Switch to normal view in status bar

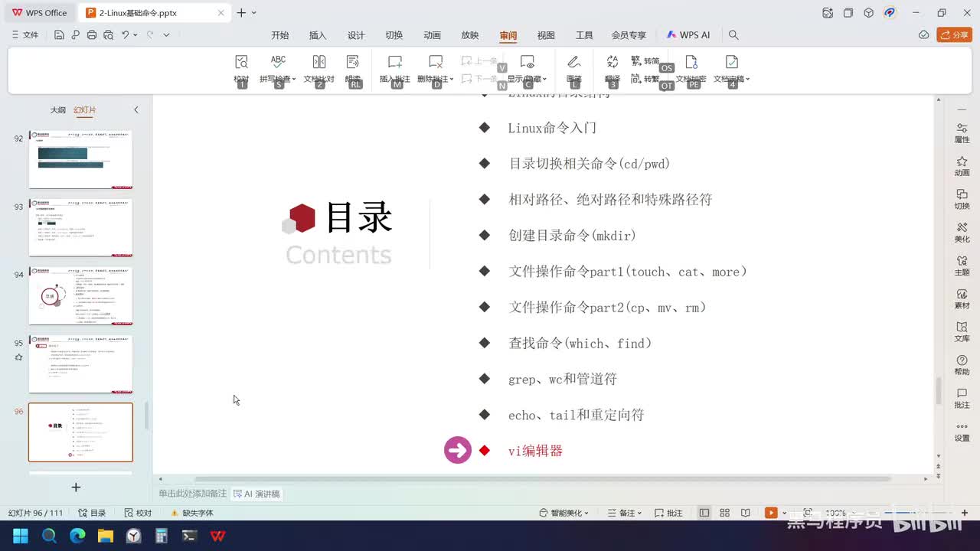pyautogui.click(x=704, y=513)
